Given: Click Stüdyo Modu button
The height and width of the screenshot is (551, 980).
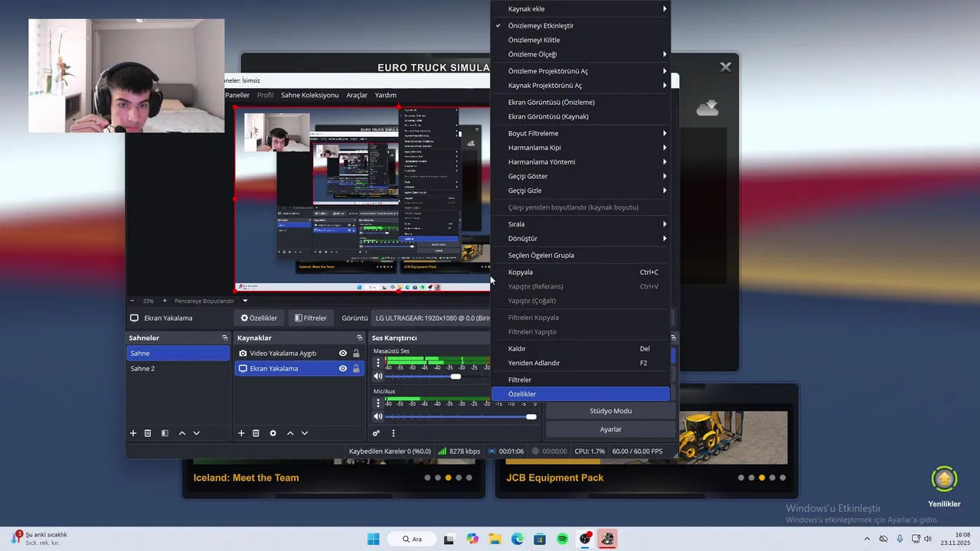Looking at the screenshot, I should click(611, 411).
